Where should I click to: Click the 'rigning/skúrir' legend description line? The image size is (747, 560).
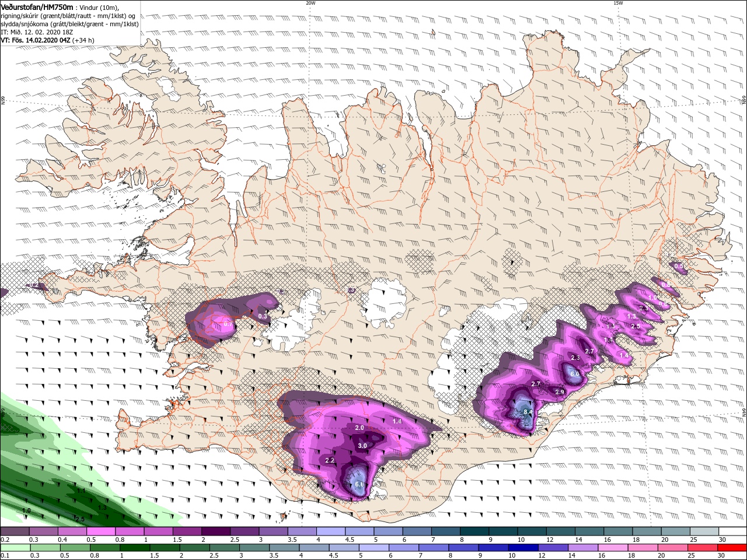point(68,15)
